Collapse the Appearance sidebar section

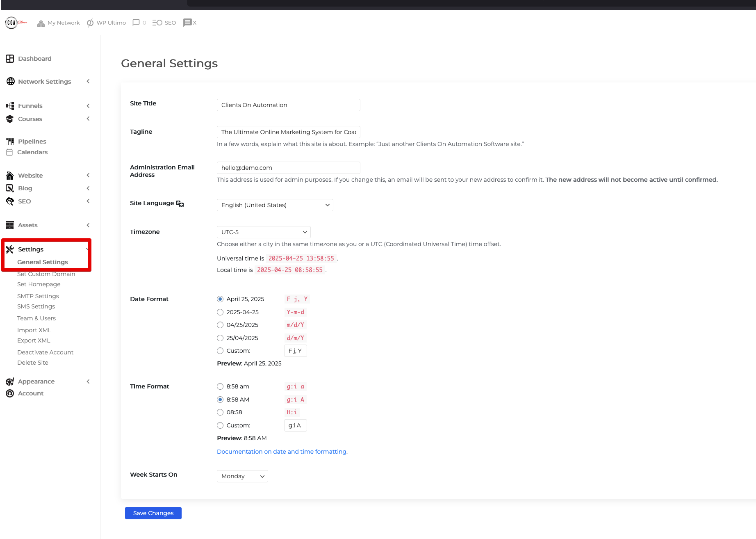click(x=88, y=381)
